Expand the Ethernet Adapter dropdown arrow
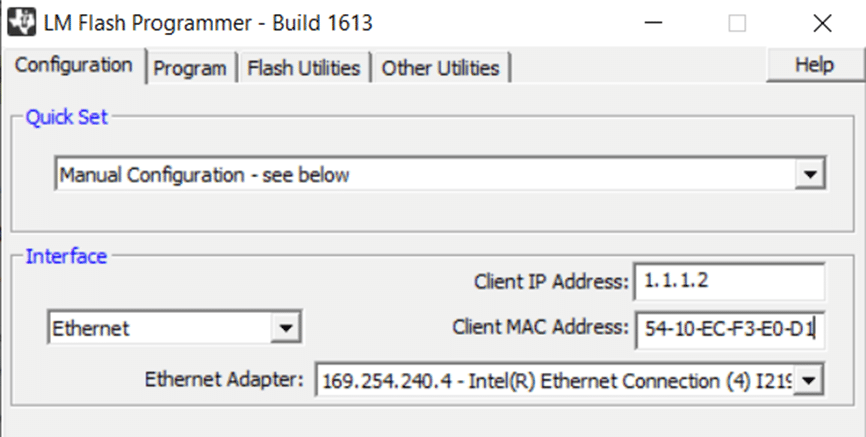This screenshot has width=866, height=437. pyautogui.click(x=809, y=381)
